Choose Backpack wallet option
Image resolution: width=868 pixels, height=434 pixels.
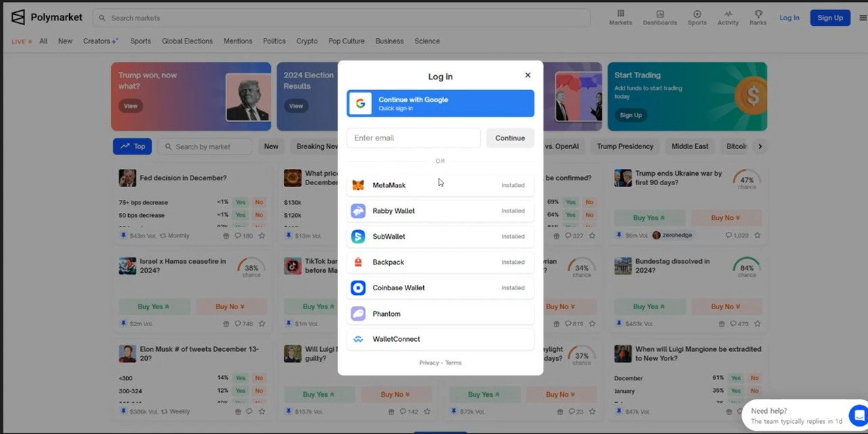pos(440,262)
